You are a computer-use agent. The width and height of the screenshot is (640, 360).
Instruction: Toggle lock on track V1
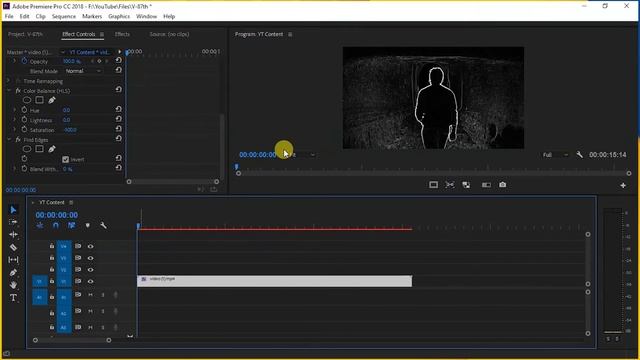(52, 281)
